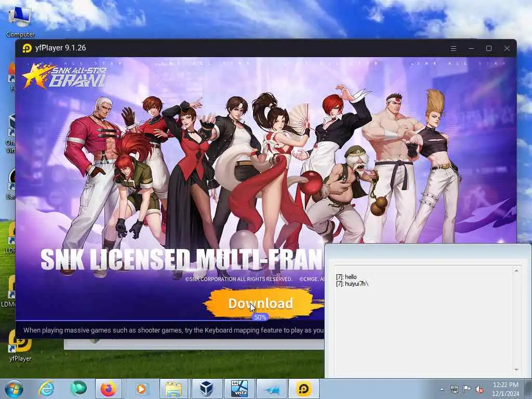Click the chat scrollbar up arrow
The image size is (532, 399).
(x=516, y=271)
